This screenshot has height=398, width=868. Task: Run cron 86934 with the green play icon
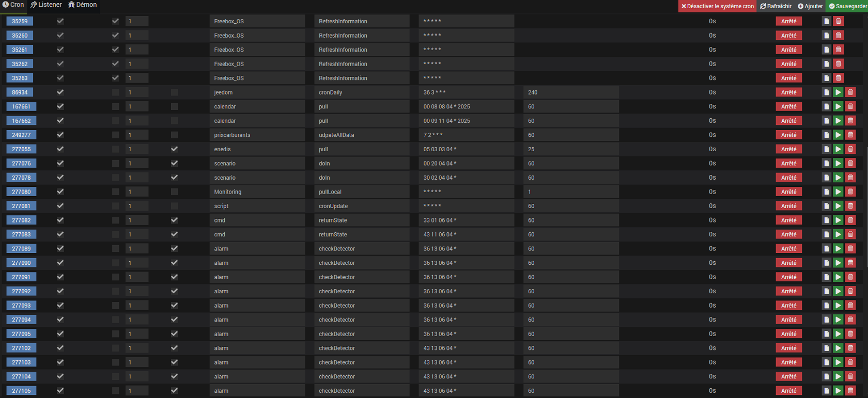pos(838,92)
